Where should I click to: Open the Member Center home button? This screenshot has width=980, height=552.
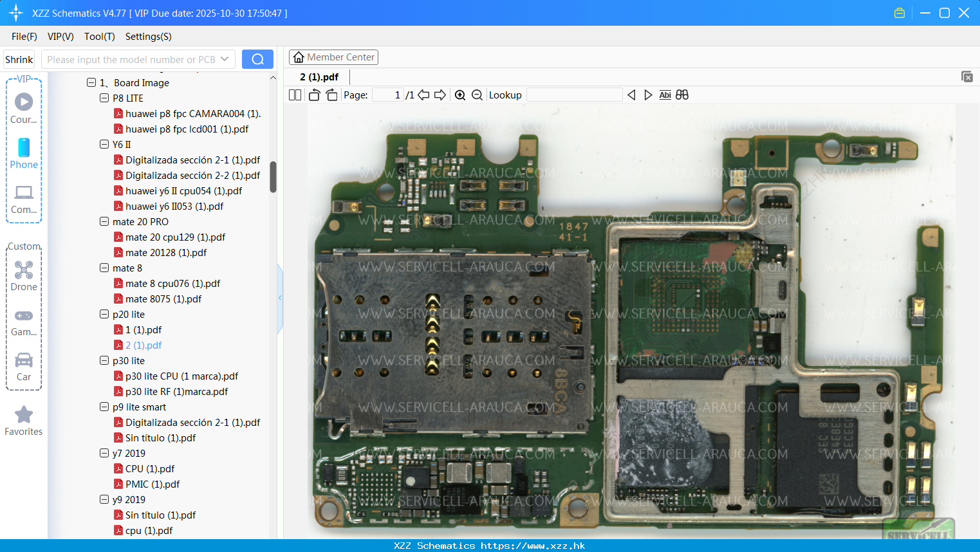pyautogui.click(x=333, y=57)
